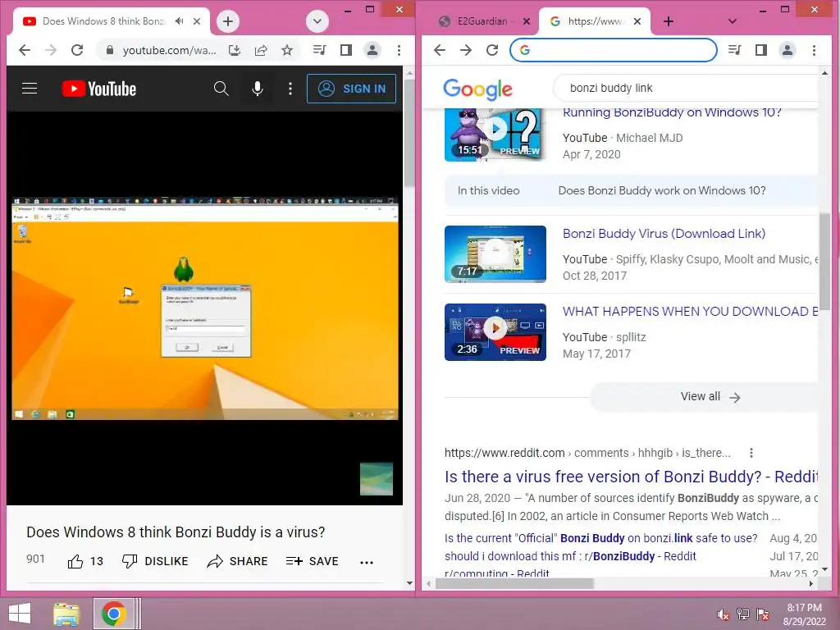Open a new tab in the Google window
The height and width of the screenshot is (630, 840).
[x=669, y=21]
